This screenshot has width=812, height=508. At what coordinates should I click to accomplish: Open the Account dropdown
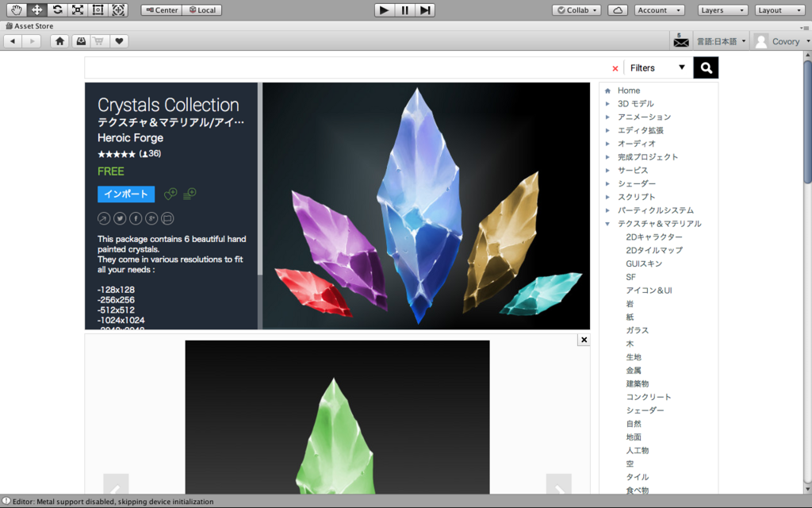(659, 10)
